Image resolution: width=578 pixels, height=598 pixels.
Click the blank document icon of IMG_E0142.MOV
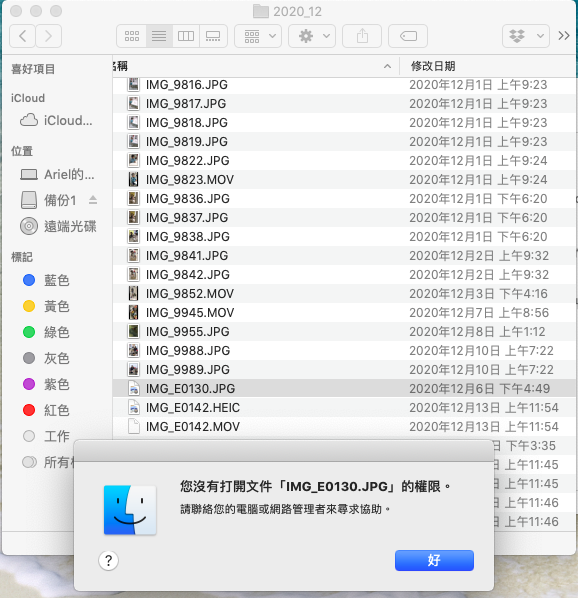click(x=133, y=426)
